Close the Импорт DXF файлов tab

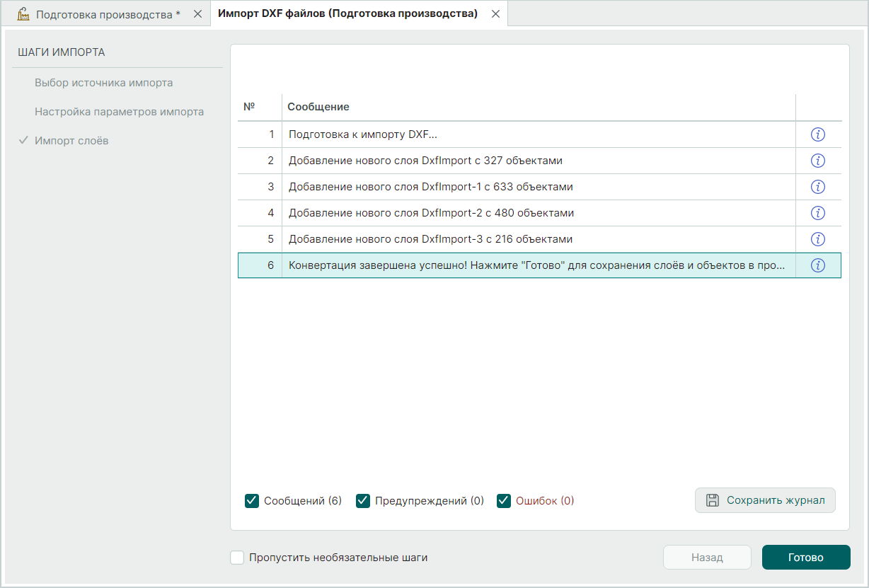[x=495, y=14]
